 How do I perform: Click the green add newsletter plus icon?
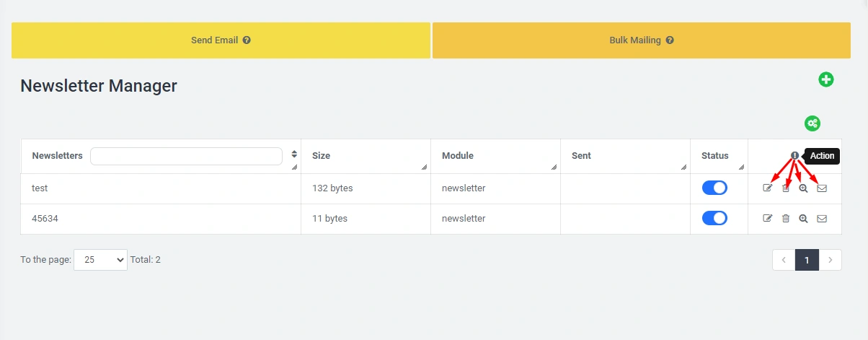coord(826,79)
